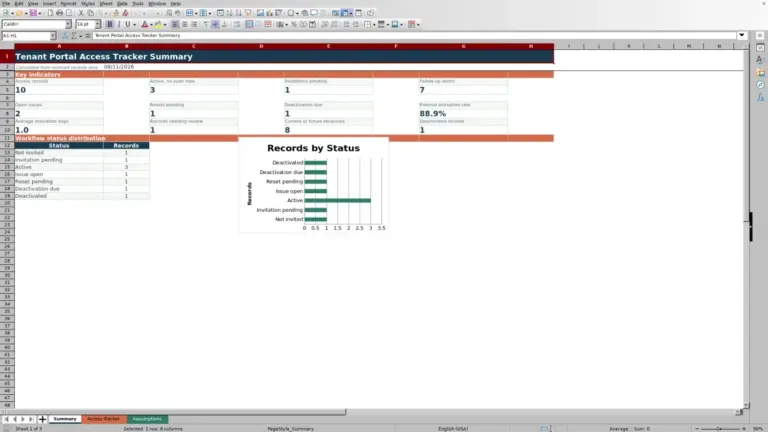Screen dimensions: 768x432
Task: Toggle Underline formatting
Action: (128, 24)
